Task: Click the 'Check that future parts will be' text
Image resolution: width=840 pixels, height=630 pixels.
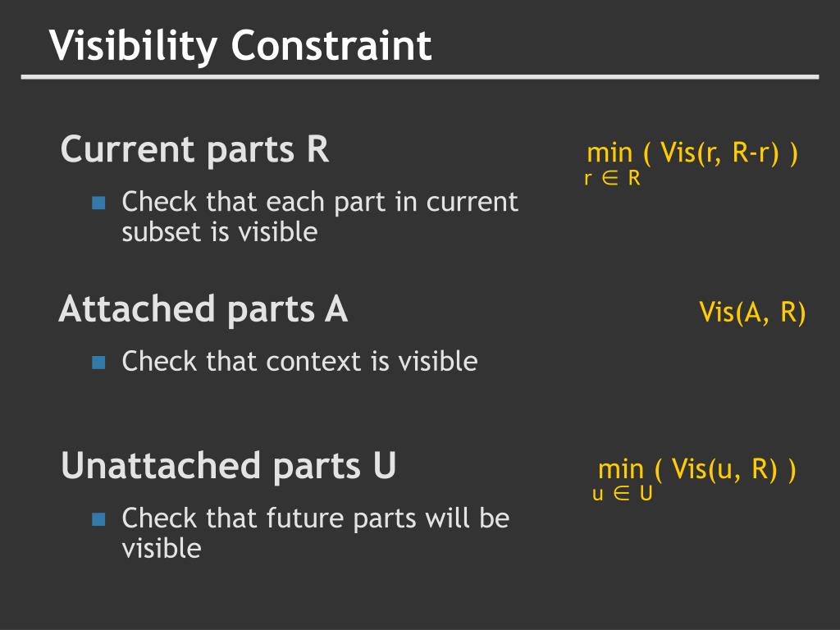Action: click(316, 518)
